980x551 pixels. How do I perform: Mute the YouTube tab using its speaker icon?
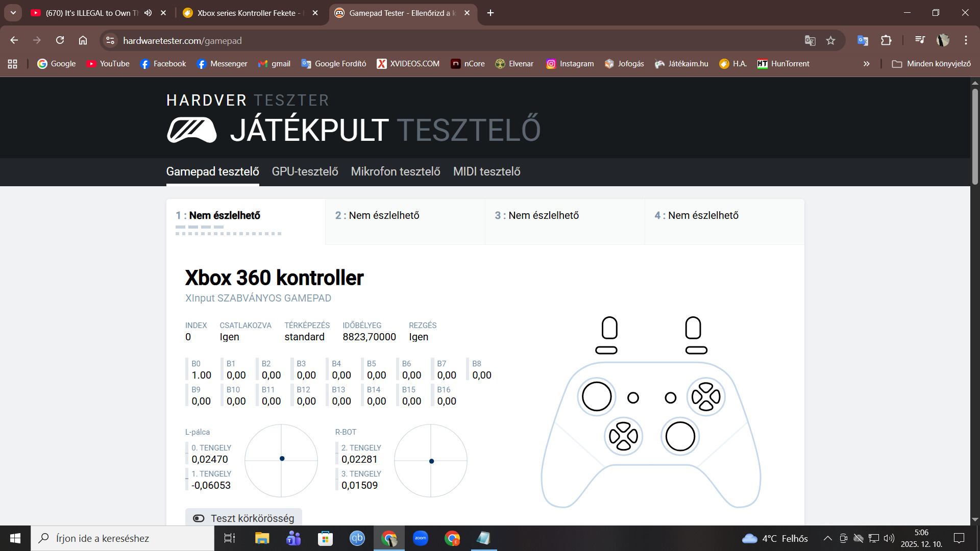pos(148,13)
